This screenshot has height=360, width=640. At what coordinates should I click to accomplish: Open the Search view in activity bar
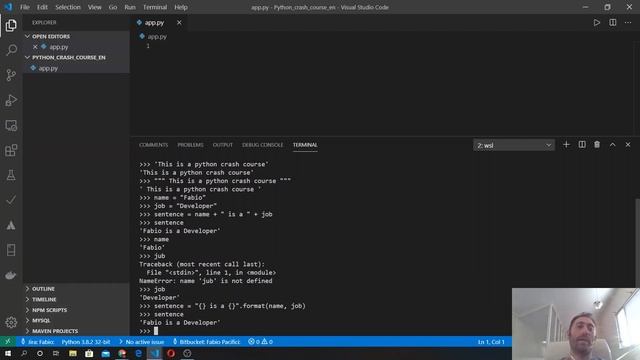pyautogui.click(x=11, y=50)
